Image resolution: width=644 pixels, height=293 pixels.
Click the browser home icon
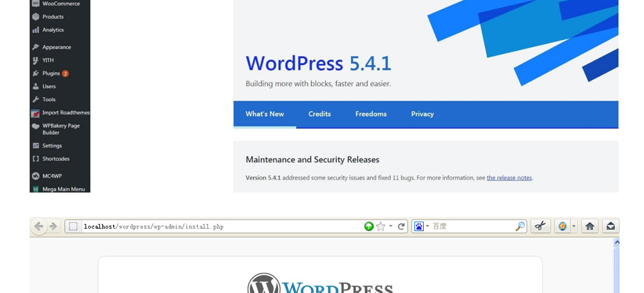[x=589, y=226]
